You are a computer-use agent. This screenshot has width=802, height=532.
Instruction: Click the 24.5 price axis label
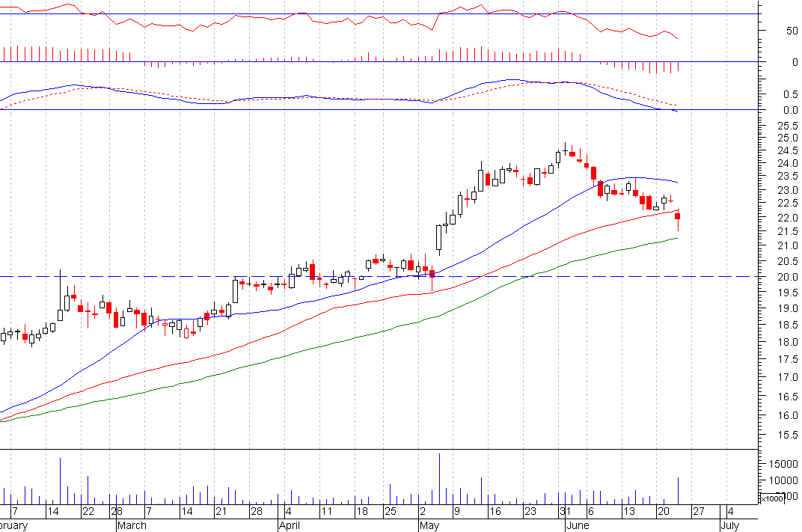[x=787, y=150]
